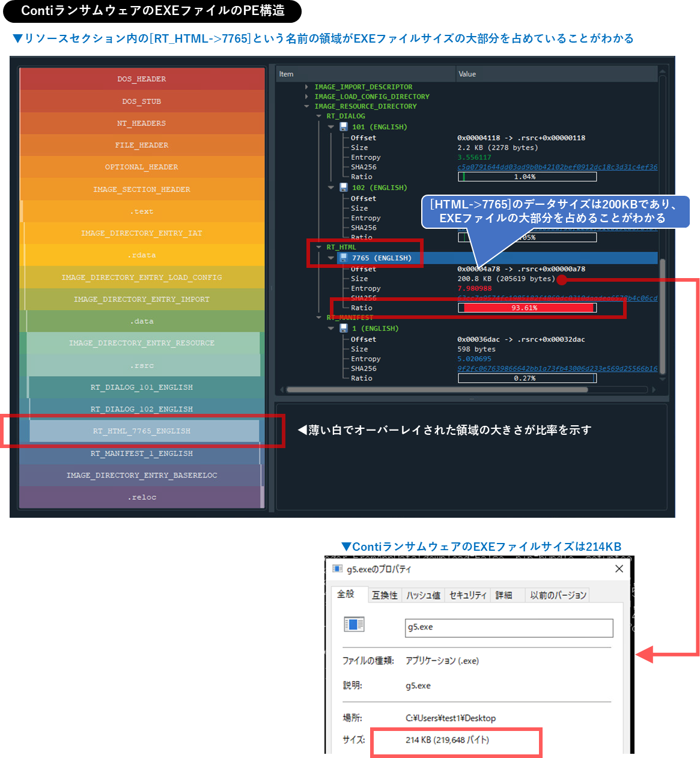The height and width of the screenshot is (758, 700).
Task: Expand the IMAGE_LOAD_CONFIG_DIRECTORY node
Action: tap(307, 96)
